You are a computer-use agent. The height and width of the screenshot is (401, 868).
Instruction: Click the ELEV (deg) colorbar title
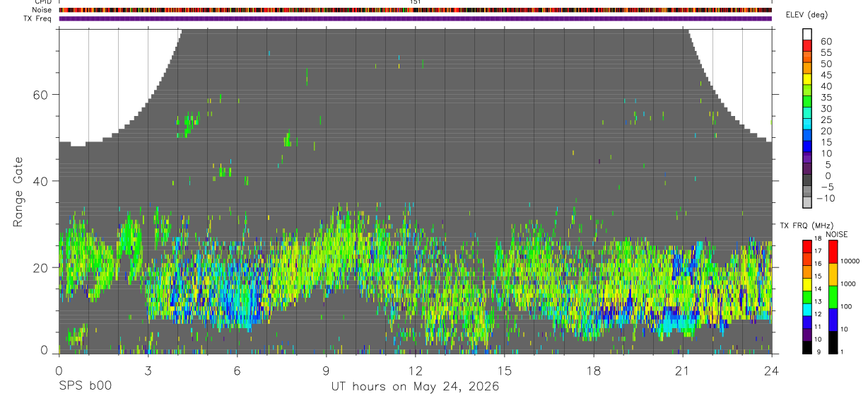pos(807,15)
